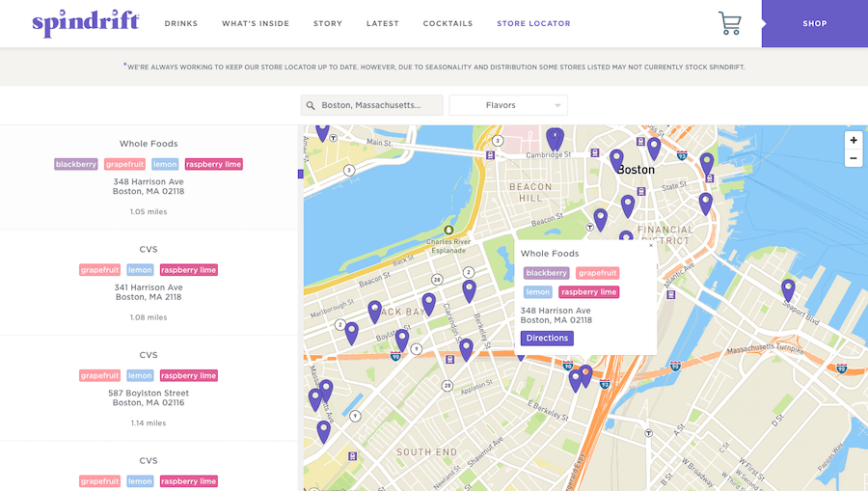Click blackberry tag in Whole Foods listing
This screenshot has width=868, height=491.
76,164
